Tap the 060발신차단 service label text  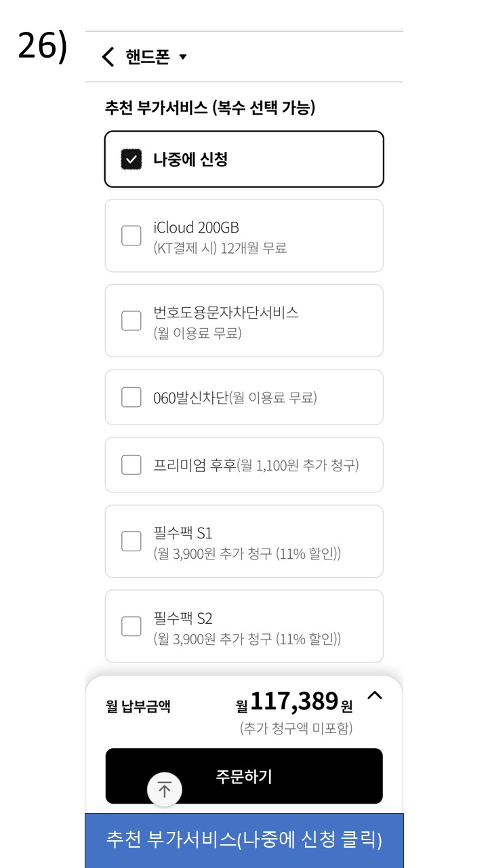[190, 398]
